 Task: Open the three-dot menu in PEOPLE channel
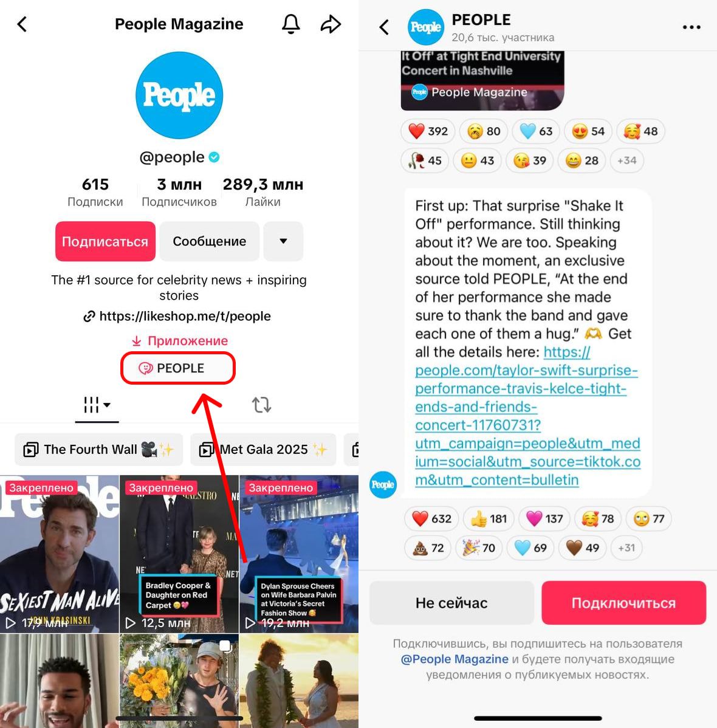pos(691,27)
